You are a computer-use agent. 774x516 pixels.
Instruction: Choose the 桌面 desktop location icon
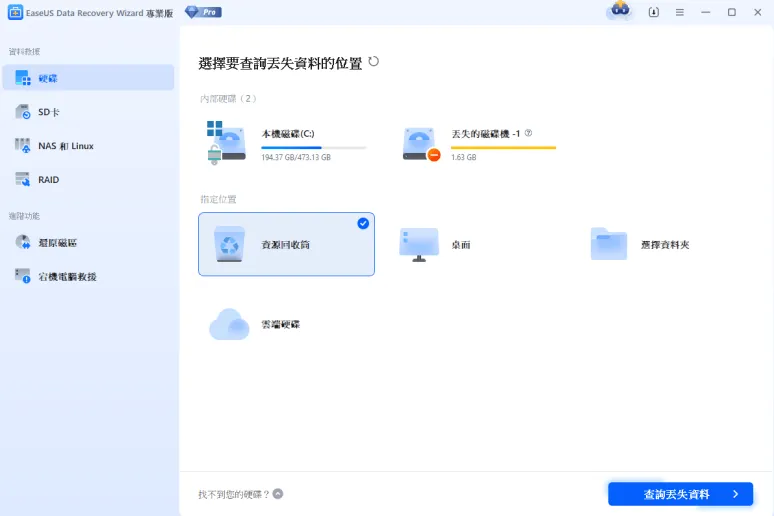coord(419,244)
